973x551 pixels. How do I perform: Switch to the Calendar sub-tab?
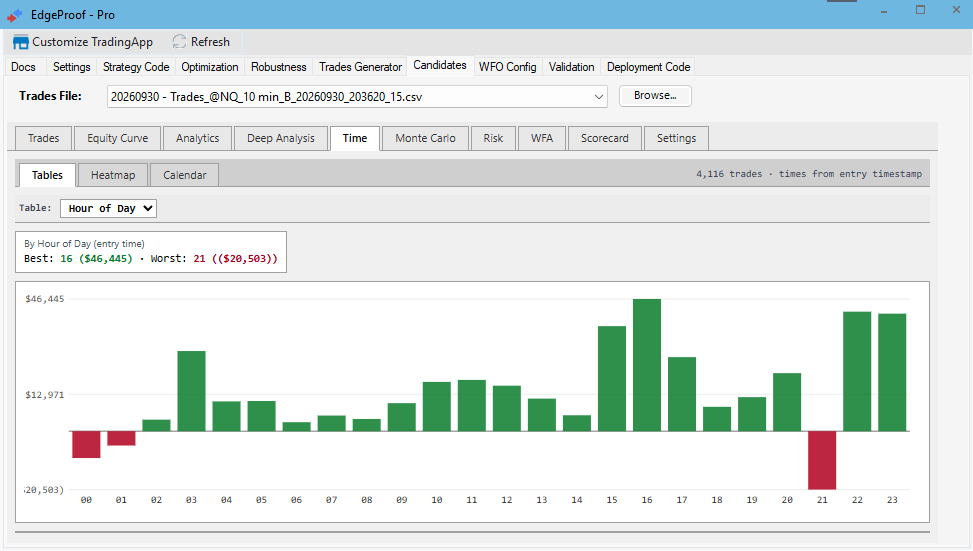coord(184,175)
